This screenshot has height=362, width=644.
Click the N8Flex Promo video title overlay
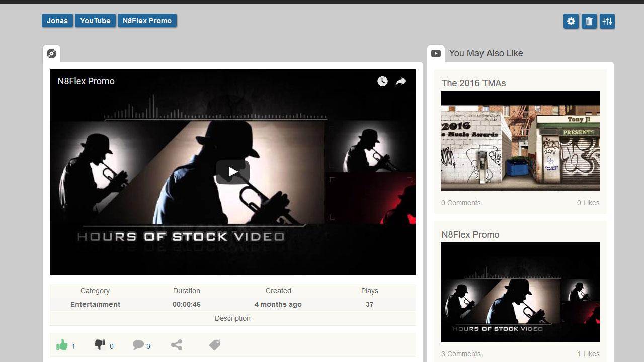coord(86,81)
